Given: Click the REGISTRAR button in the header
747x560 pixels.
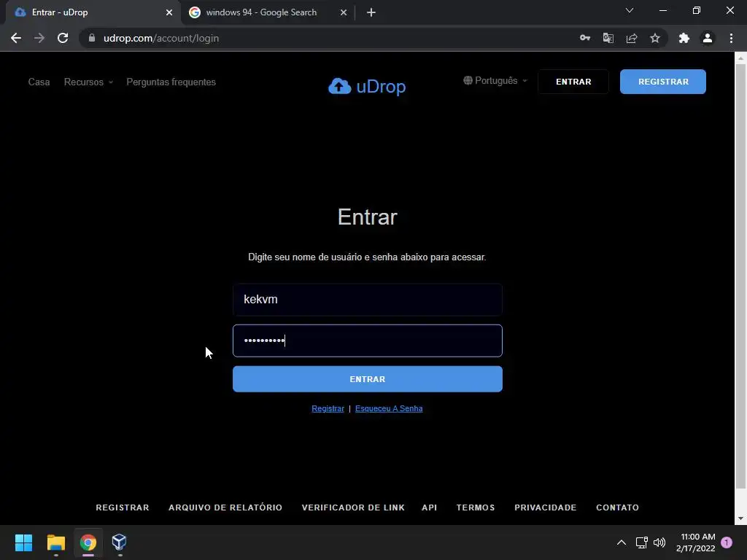Looking at the screenshot, I should (662, 82).
